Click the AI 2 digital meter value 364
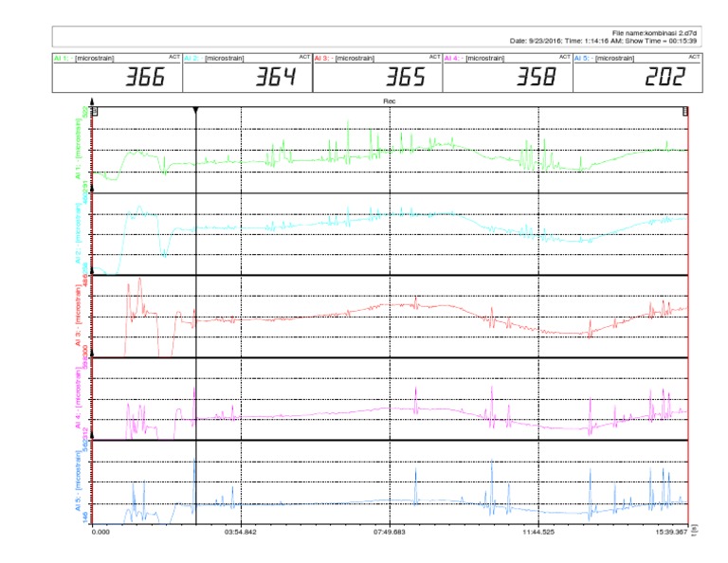 (275, 77)
